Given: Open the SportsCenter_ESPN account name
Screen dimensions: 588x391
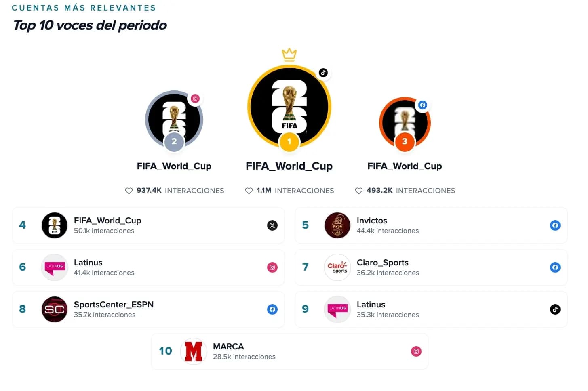Looking at the screenshot, I should click(x=114, y=305).
